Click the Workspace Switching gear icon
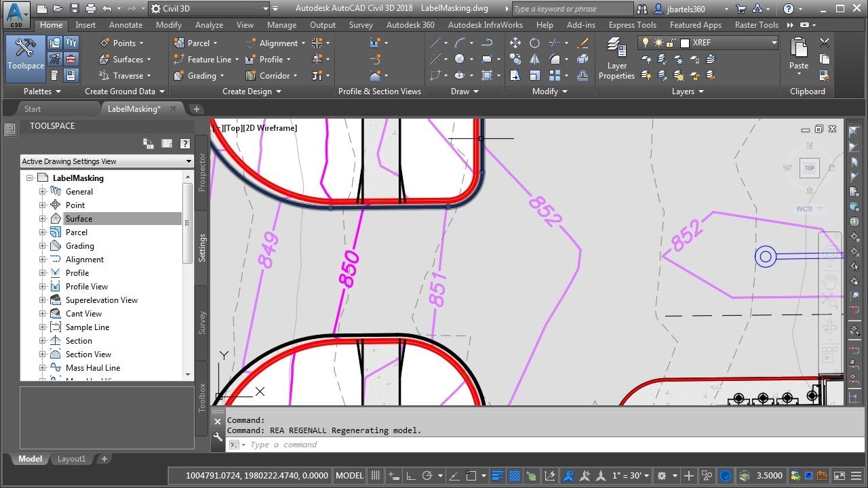Screen dimensions: 868x488 [662, 476]
